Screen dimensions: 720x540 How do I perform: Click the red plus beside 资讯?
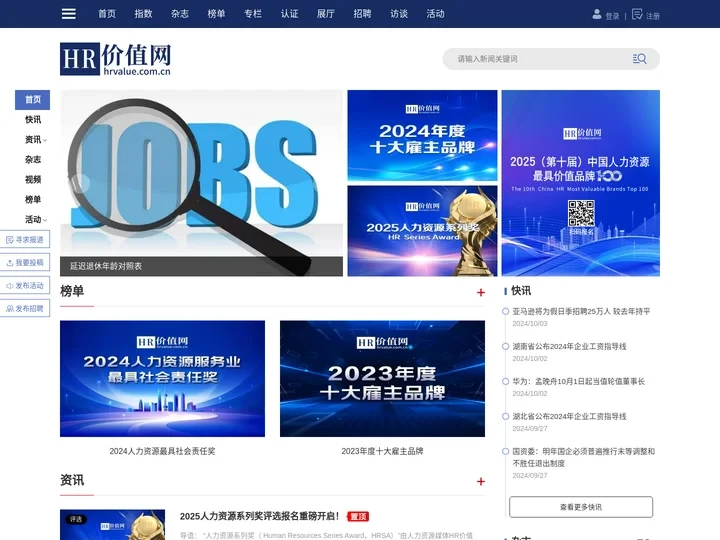(x=481, y=481)
